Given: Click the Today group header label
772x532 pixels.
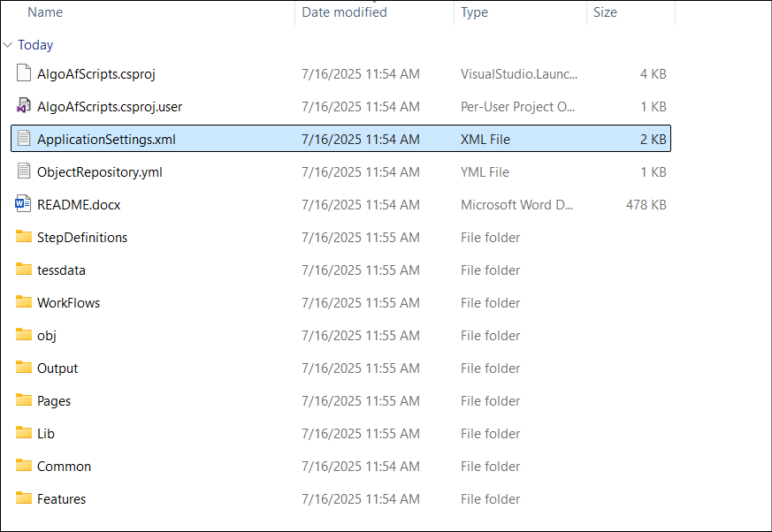Looking at the screenshot, I should [35, 45].
